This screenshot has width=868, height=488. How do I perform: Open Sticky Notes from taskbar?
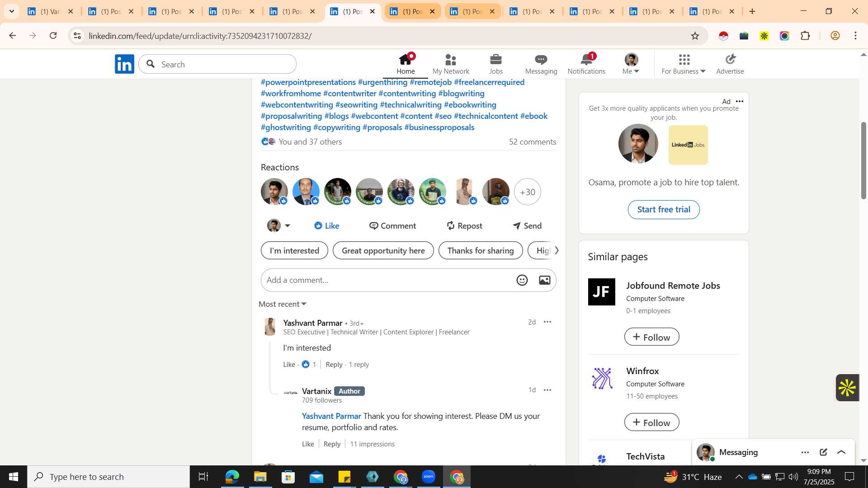tap(344, 477)
